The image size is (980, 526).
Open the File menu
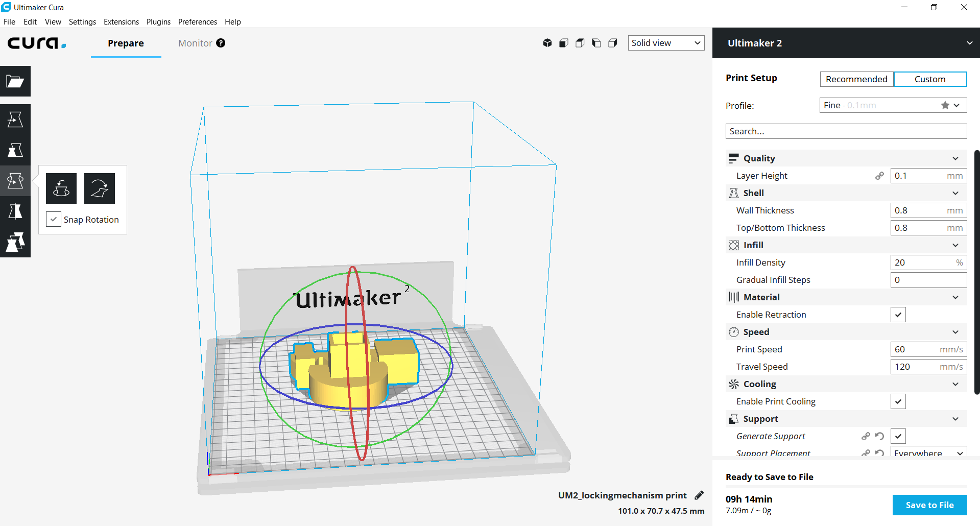9,21
